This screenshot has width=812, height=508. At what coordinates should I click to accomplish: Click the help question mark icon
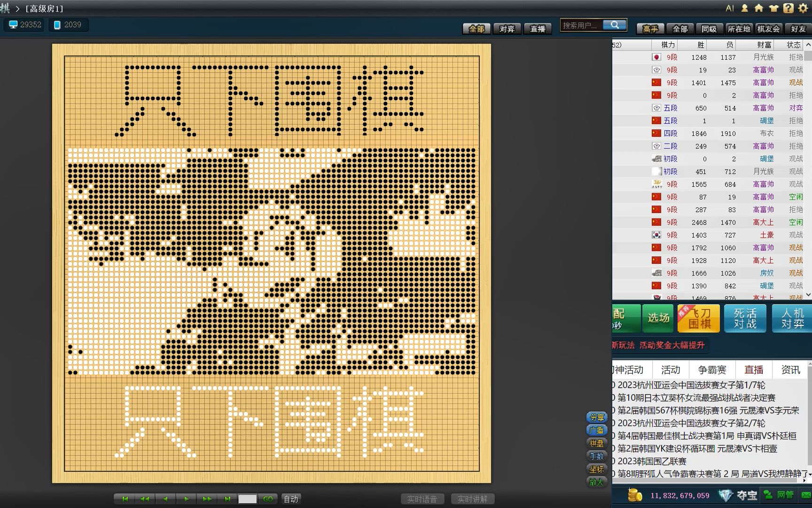(789, 8)
